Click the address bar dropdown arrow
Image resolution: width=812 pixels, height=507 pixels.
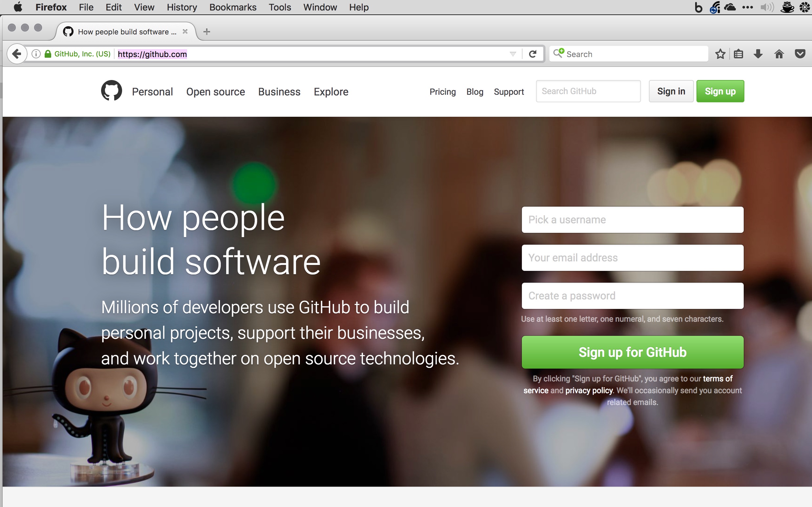[x=513, y=54]
